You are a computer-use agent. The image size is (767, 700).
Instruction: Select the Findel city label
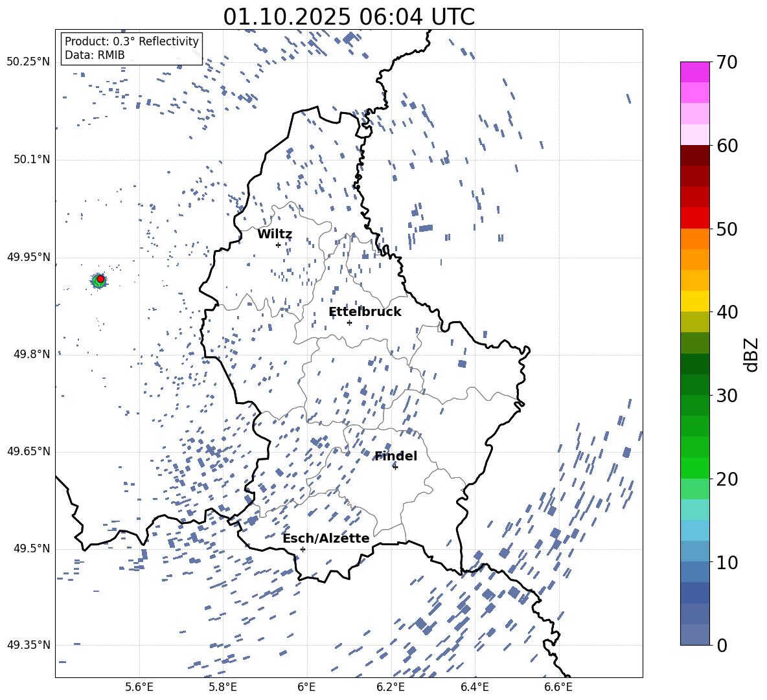point(396,457)
